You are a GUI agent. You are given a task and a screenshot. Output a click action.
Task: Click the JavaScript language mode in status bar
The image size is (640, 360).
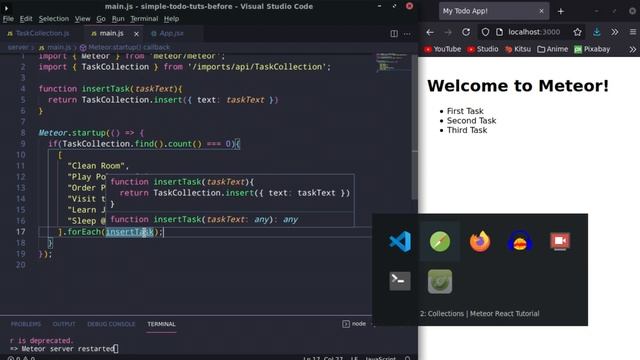(x=380, y=358)
